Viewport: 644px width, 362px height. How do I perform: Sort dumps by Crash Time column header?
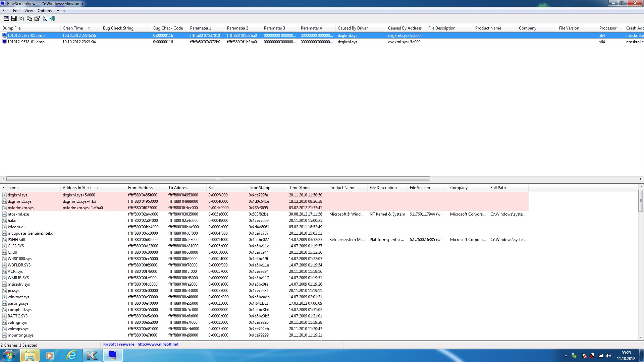pyautogui.click(x=73, y=28)
